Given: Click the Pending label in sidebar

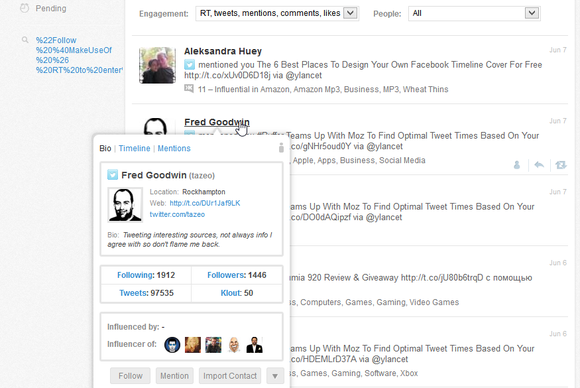Looking at the screenshot, I should [51, 8].
